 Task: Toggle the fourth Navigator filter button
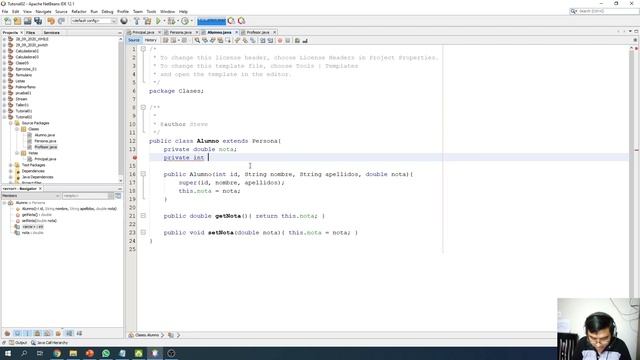pyautogui.click(x=37, y=333)
